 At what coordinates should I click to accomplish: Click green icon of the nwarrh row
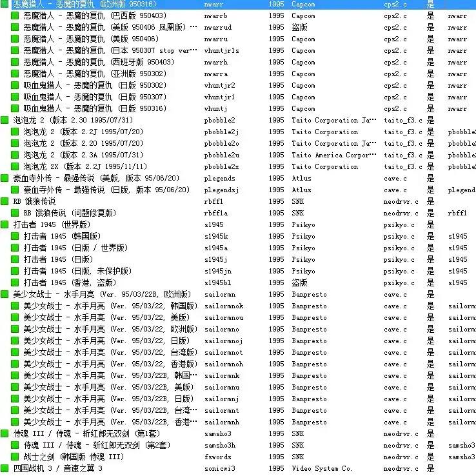tap(15, 62)
